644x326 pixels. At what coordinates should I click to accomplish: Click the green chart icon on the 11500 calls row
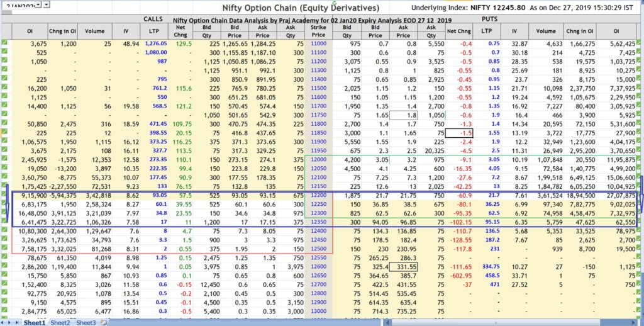tap(4, 89)
